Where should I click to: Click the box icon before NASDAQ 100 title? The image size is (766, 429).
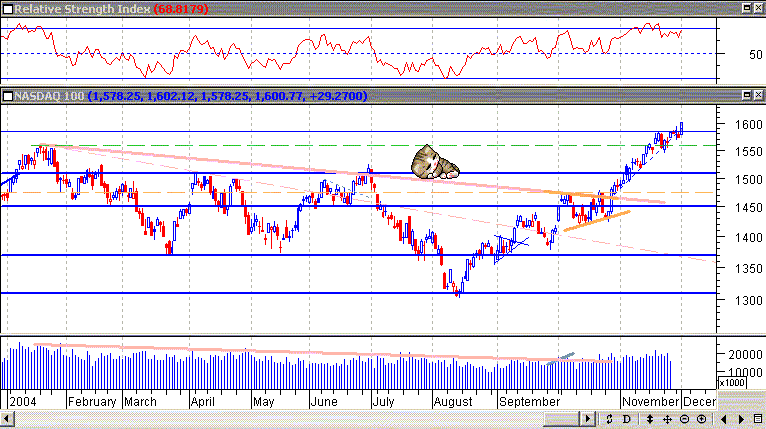(x=8, y=96)
